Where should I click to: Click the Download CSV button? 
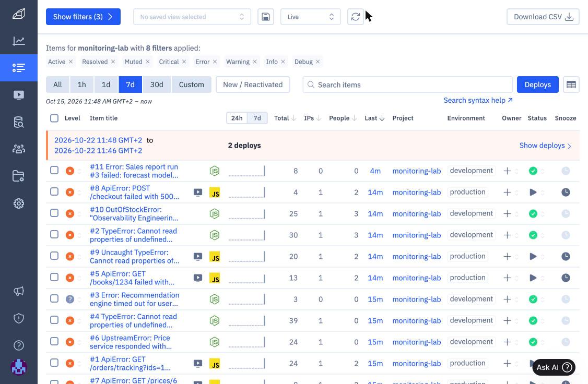pos(543,17)
